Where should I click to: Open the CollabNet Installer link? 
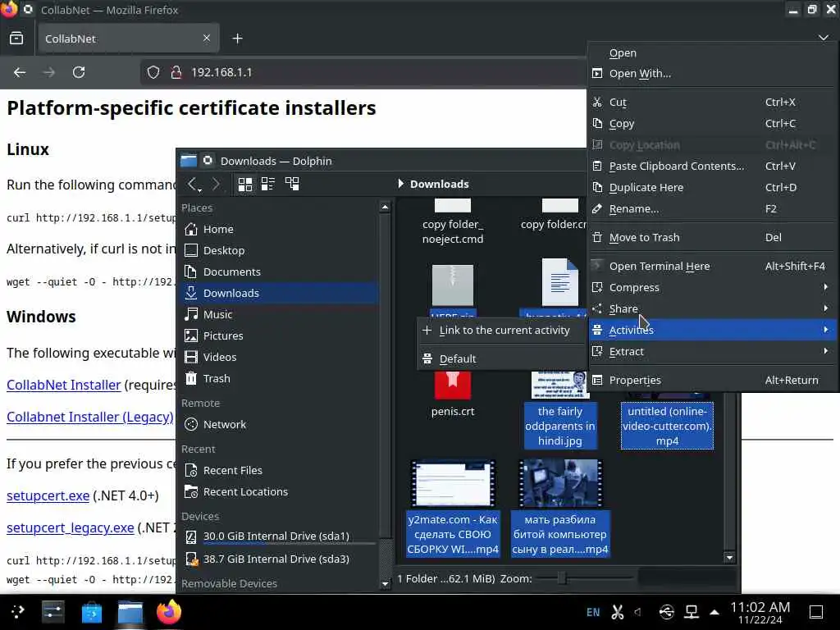click(x=64, y=386)
